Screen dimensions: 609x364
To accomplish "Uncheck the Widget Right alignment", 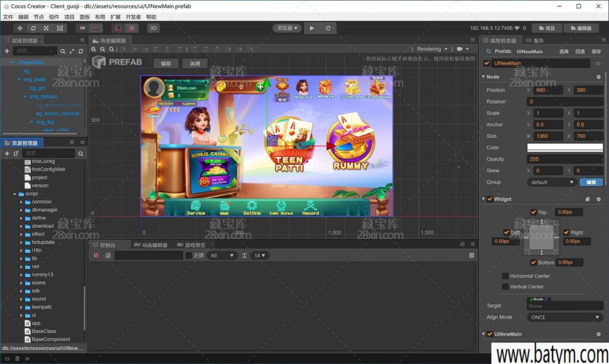I will click(567, 233).
